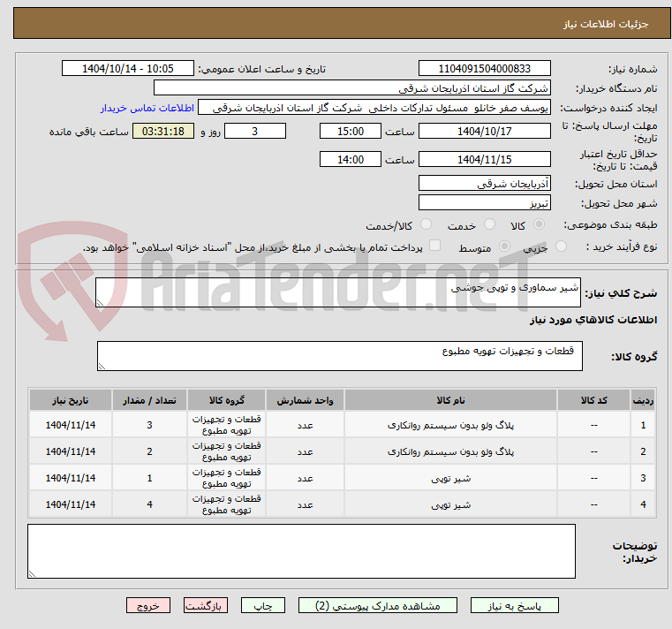This screenshot has width=672, height=629.
Task: Select the جزیی purchase type radio
Action: click(561, 246)
